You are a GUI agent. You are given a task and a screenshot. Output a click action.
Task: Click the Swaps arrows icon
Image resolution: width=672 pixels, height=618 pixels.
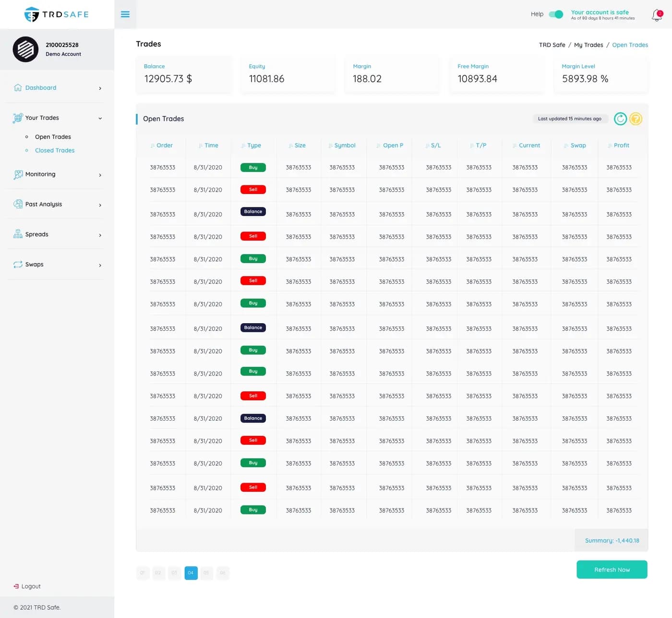18,265
